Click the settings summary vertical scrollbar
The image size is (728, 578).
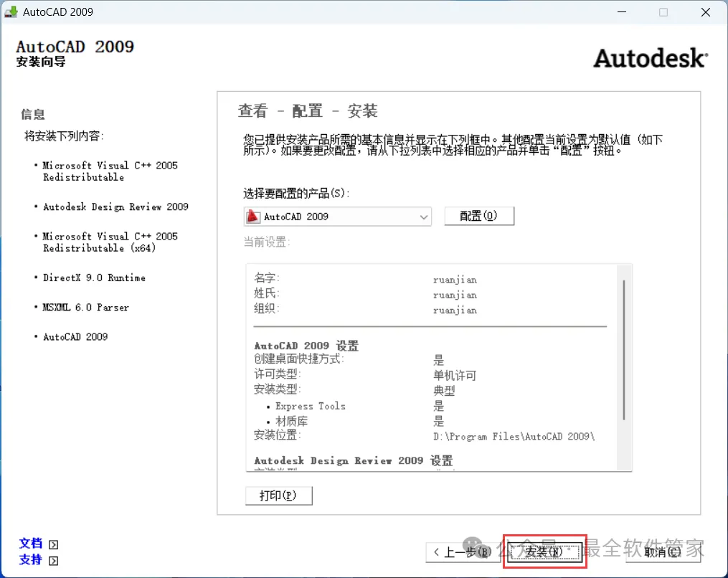coord(624,350)
